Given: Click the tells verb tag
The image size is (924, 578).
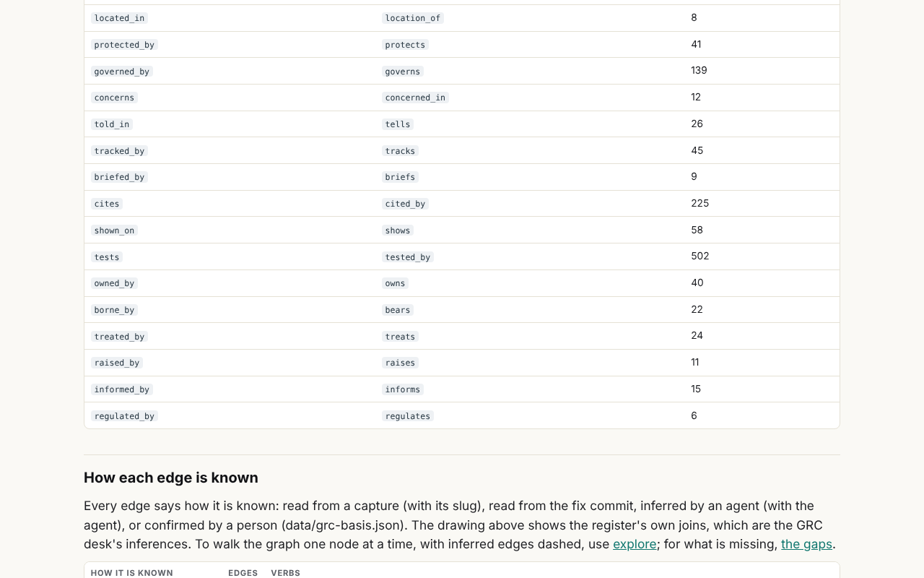Looking at the screenshot, I should (x=398, y=124).
